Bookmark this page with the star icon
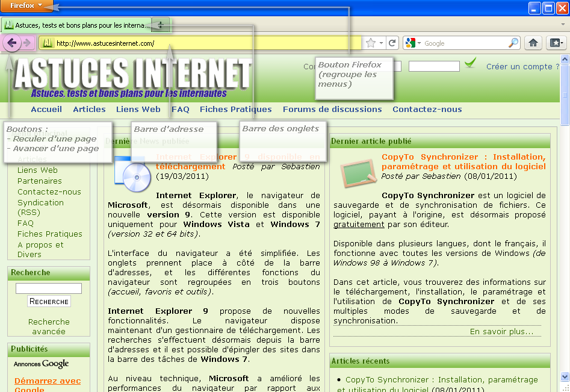This screenshot has height=392, width=570. (370, 43)
